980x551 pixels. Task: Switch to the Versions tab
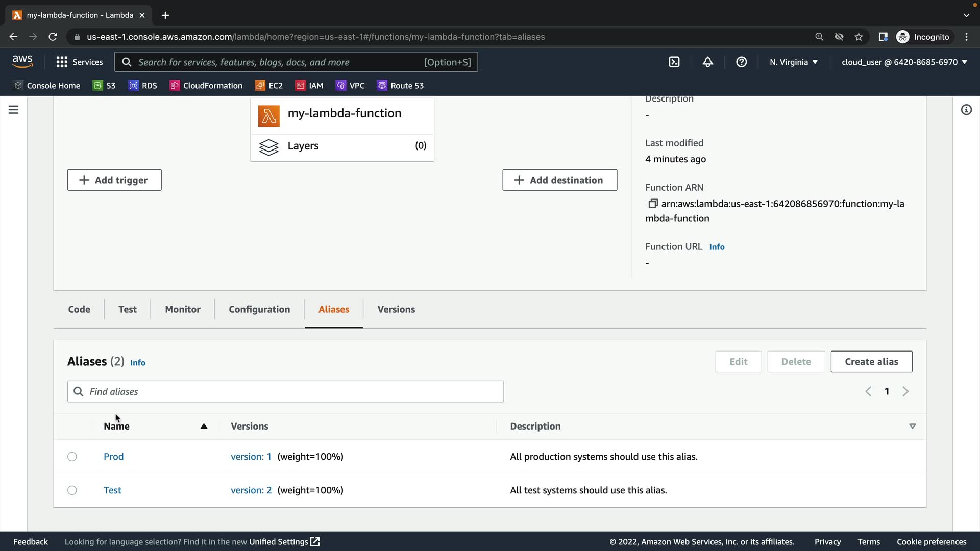pyautogui.click(x=396, y=309)
